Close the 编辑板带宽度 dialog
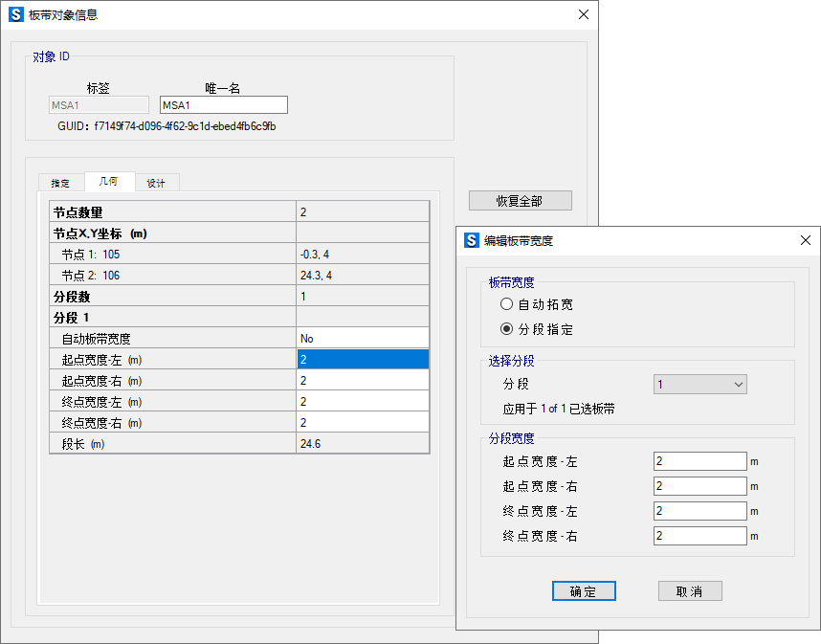The image size is (821, 644). click(805, 241)
